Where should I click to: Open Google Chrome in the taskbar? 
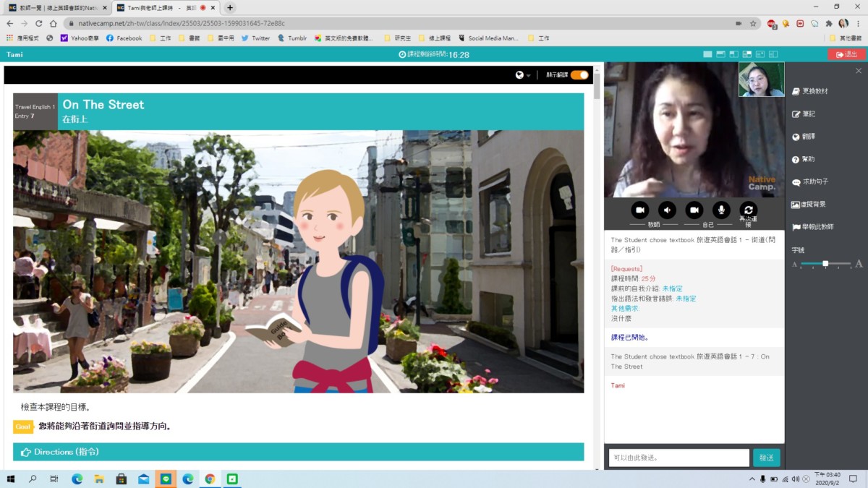pos(210,479)
